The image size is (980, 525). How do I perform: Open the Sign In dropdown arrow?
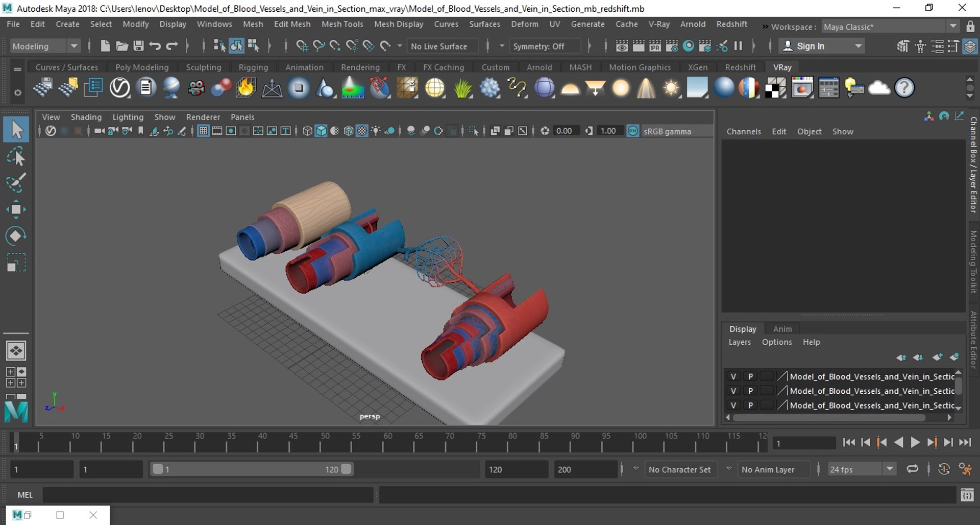(859, 46)
